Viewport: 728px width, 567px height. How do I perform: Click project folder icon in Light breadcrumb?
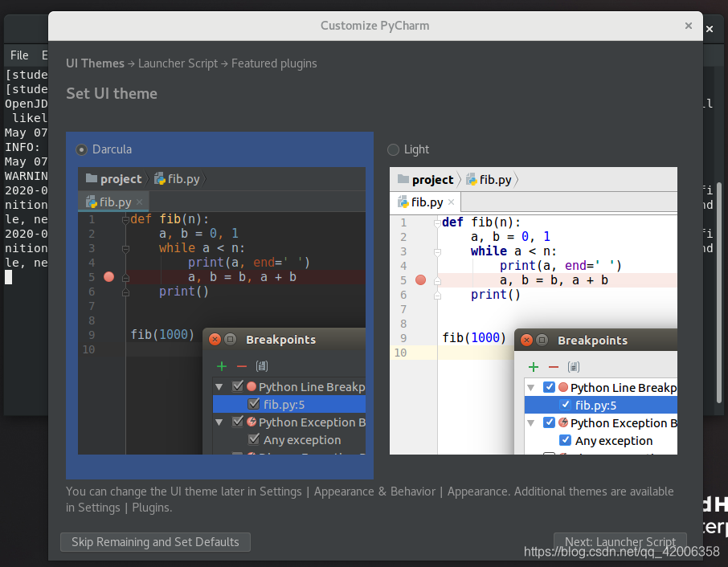[403, 179]
